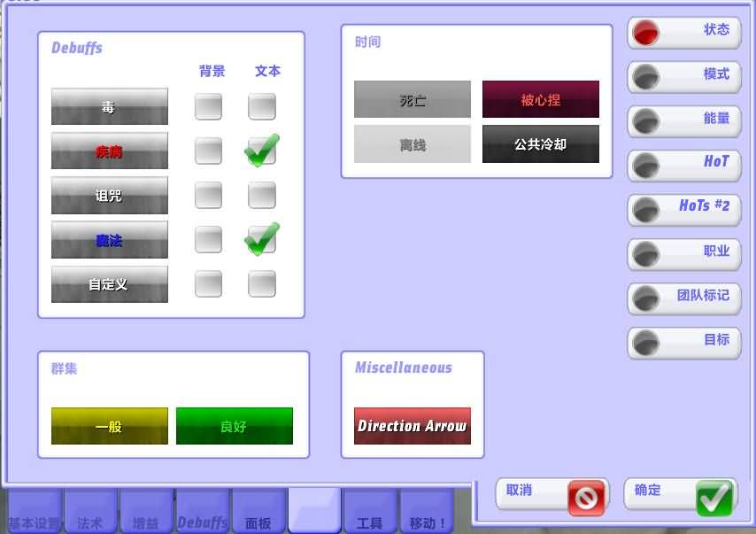Switch to the 增益 tab
Screen dimensions: 756x534
146,512
